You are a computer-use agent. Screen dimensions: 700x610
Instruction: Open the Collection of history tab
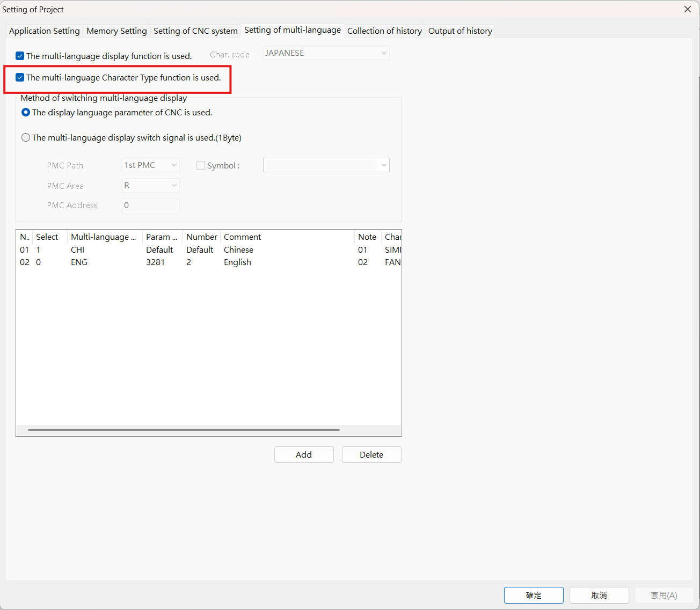click(384, 31)
